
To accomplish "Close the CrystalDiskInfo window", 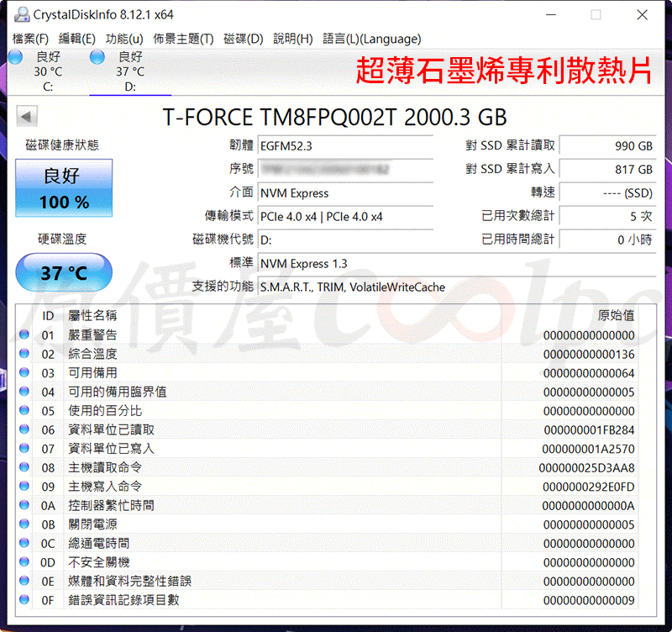I will [642, 14].
